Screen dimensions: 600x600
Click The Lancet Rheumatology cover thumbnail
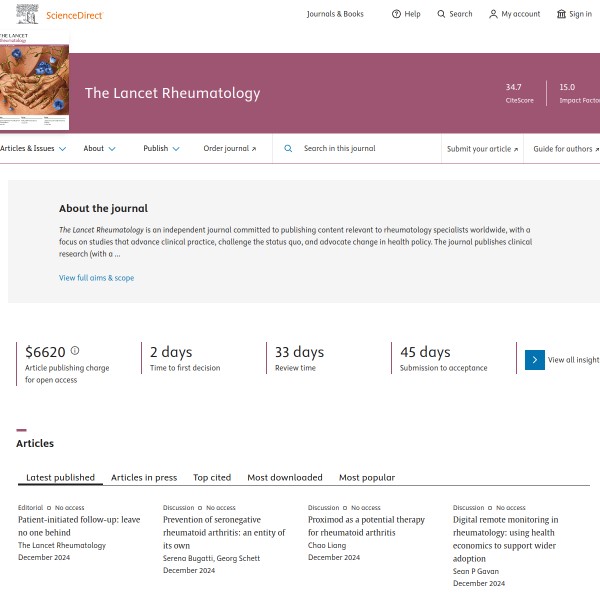pyautogui.click(x=35, y=85)
